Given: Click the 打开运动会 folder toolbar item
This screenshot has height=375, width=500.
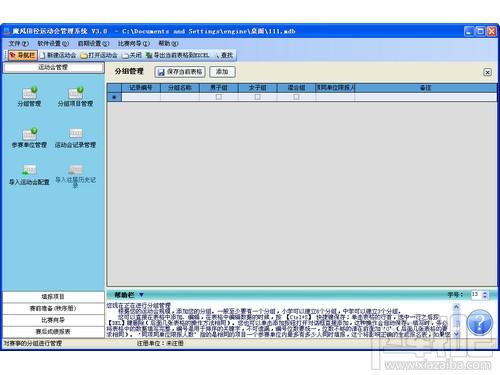Looking at the screenshot, I should click(x=99, y=55).
